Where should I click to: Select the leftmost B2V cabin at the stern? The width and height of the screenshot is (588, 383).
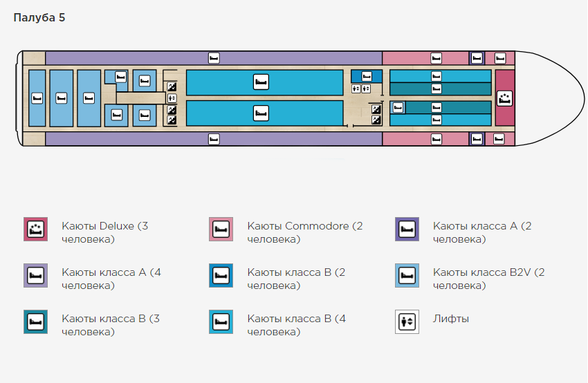pyautogui.click(x=37, y=98)
